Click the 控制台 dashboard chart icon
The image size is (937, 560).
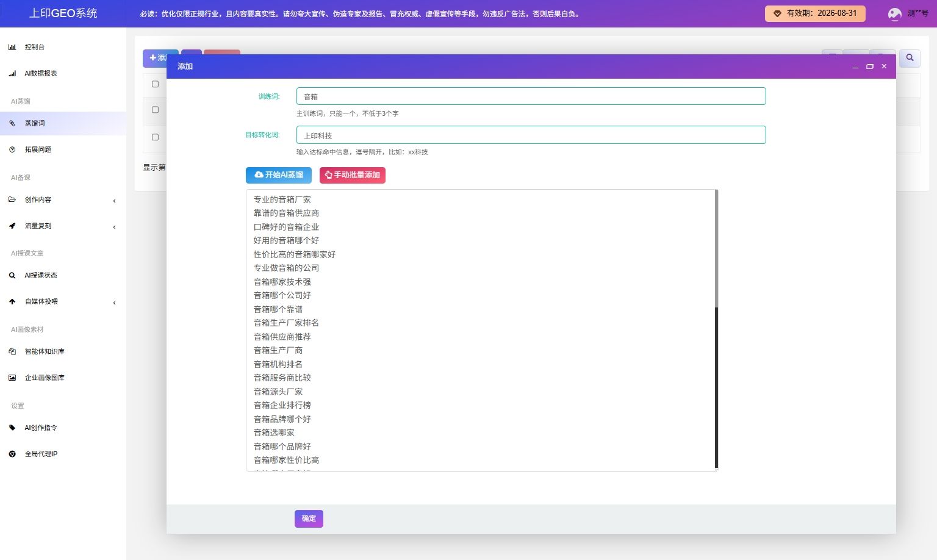pyautogui.click(x=12, y=47)
